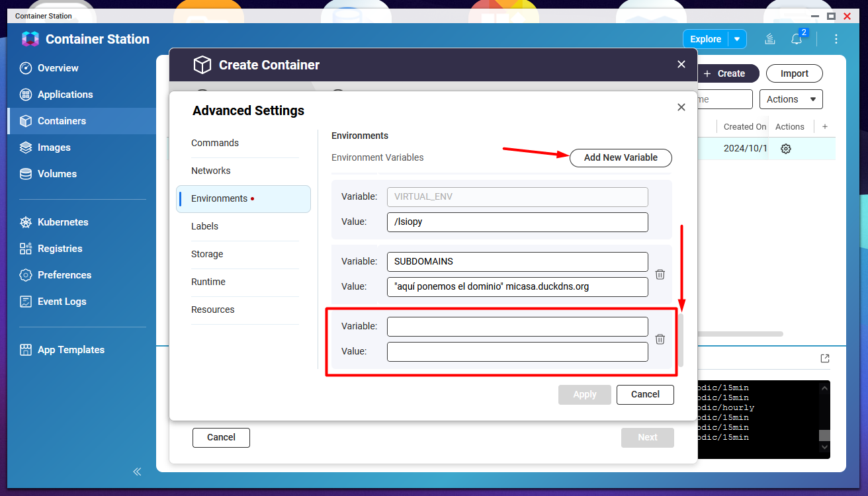The height and width of the screenshot is (496, 868).
Task: Close the Advanced Settings dialog
Action: [681, 107]
